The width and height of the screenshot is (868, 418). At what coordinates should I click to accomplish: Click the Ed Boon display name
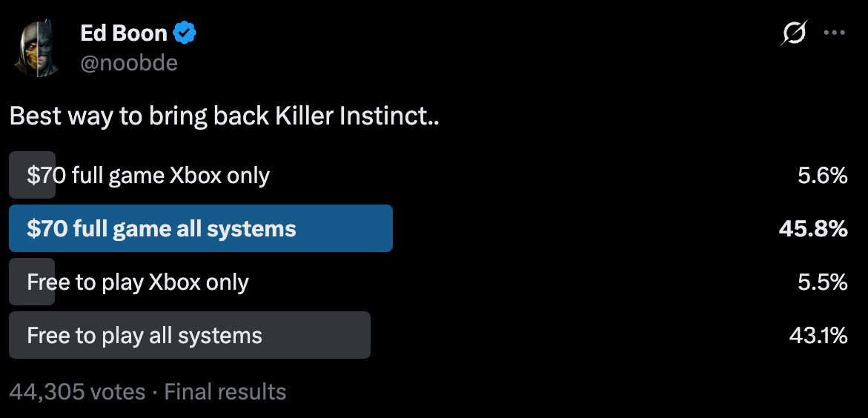pyautogui.click(x=124, y=33)
